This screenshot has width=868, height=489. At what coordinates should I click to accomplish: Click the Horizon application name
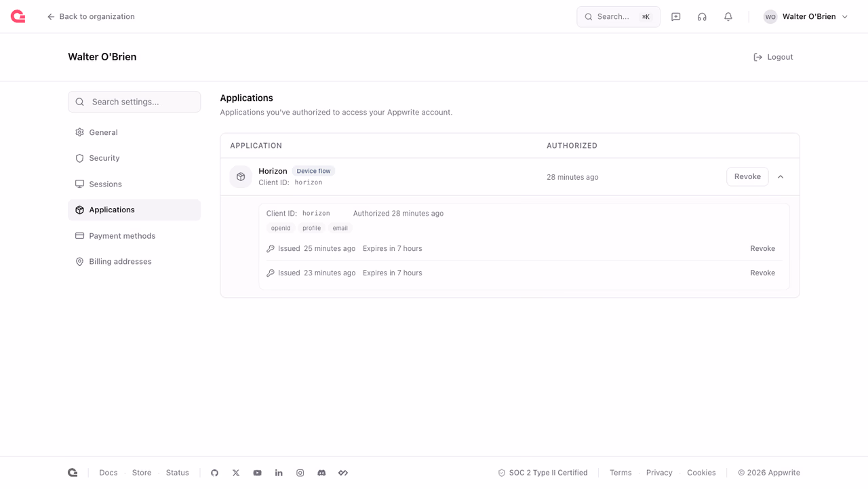pos(273,171)
